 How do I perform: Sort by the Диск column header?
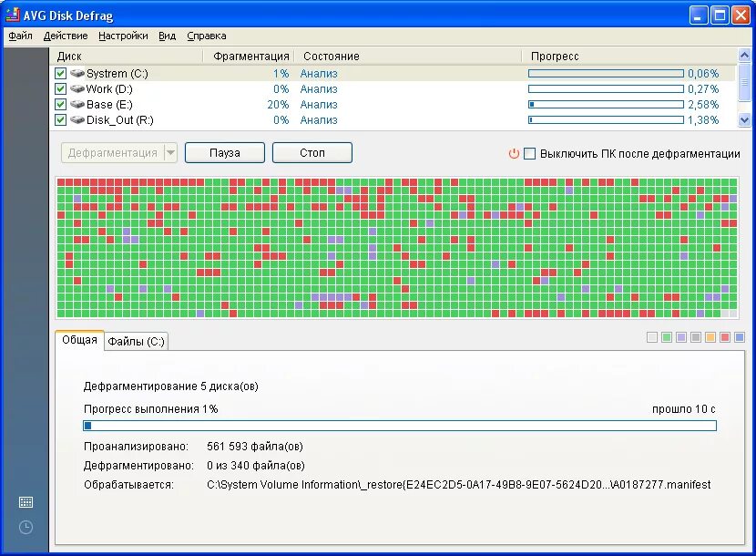[127, 56]
